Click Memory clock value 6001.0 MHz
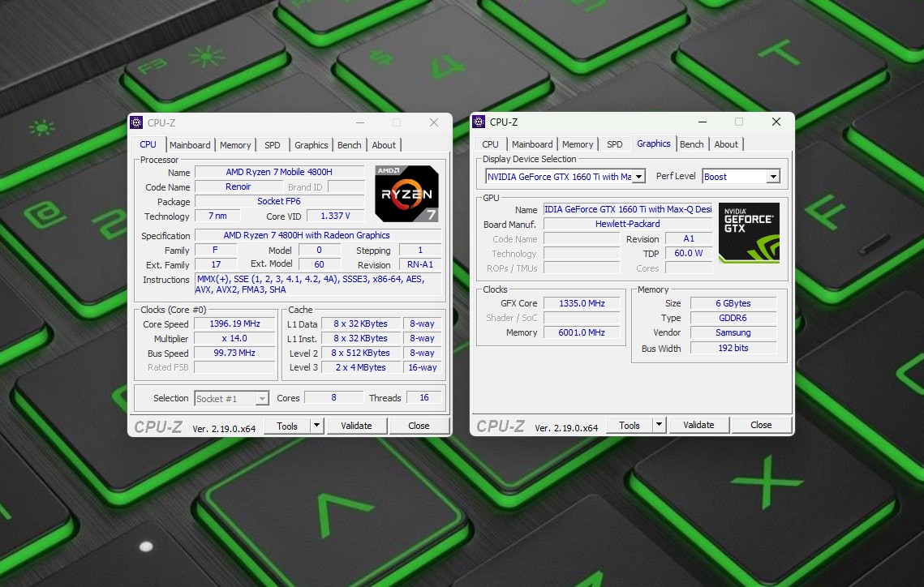 coord(582,332)
